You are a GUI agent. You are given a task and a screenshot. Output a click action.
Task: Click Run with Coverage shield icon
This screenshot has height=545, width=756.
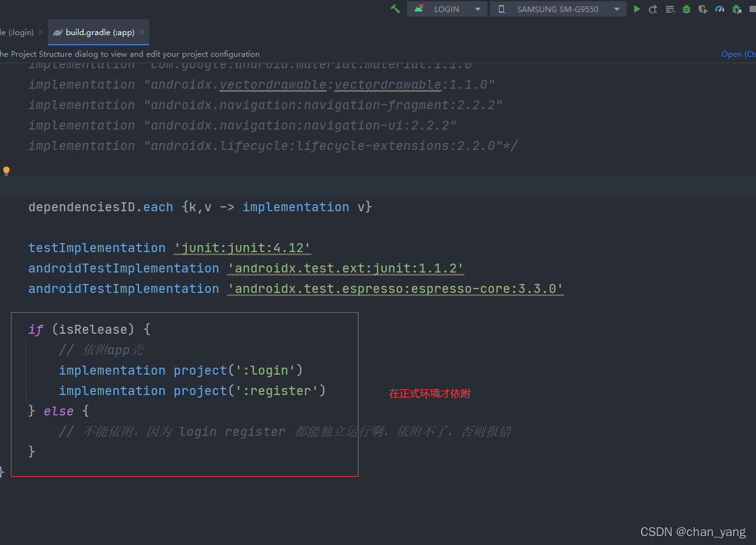click(703, 9)
